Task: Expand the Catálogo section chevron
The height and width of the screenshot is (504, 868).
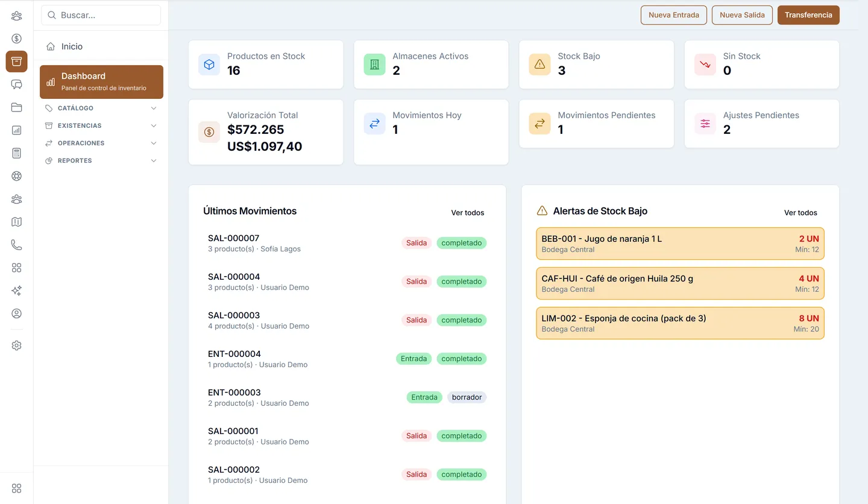Action: point(154,109)
